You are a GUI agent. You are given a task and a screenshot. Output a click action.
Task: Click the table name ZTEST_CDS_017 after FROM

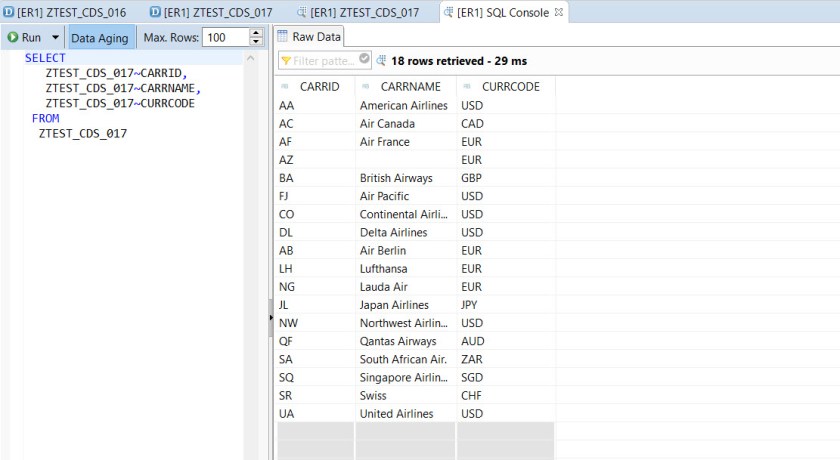pyautogui.click(x=83, y=133)
